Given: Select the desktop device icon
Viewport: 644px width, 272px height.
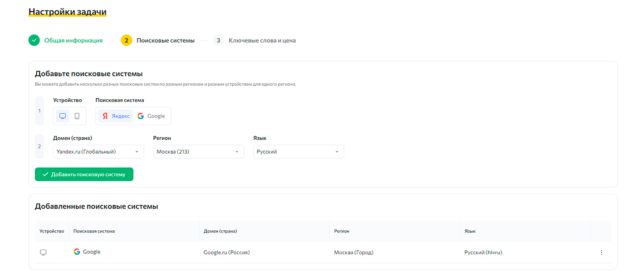Looking at the screenshot, I should pyautogui.click(x=63, y=116).
